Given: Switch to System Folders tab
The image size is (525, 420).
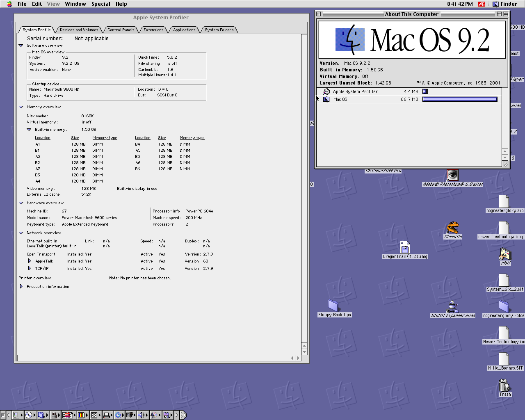Looking at the screenshot, I should coord(219,30).
